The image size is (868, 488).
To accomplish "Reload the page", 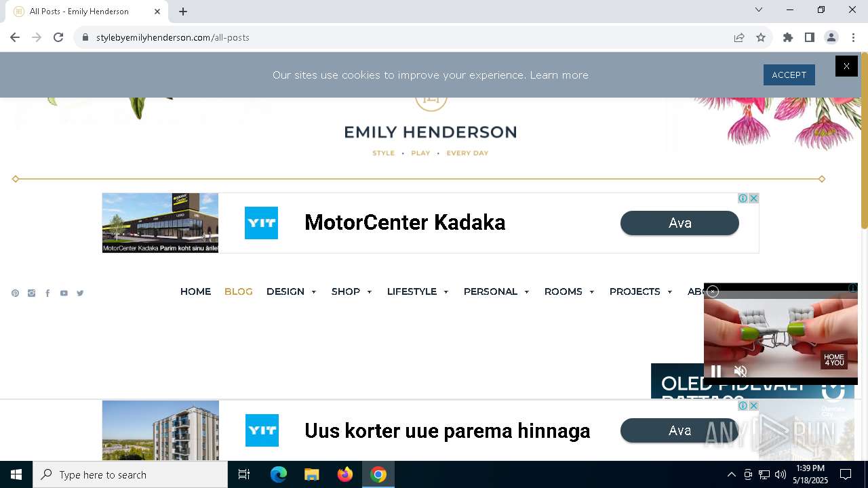I will click(x=58, y=37).
